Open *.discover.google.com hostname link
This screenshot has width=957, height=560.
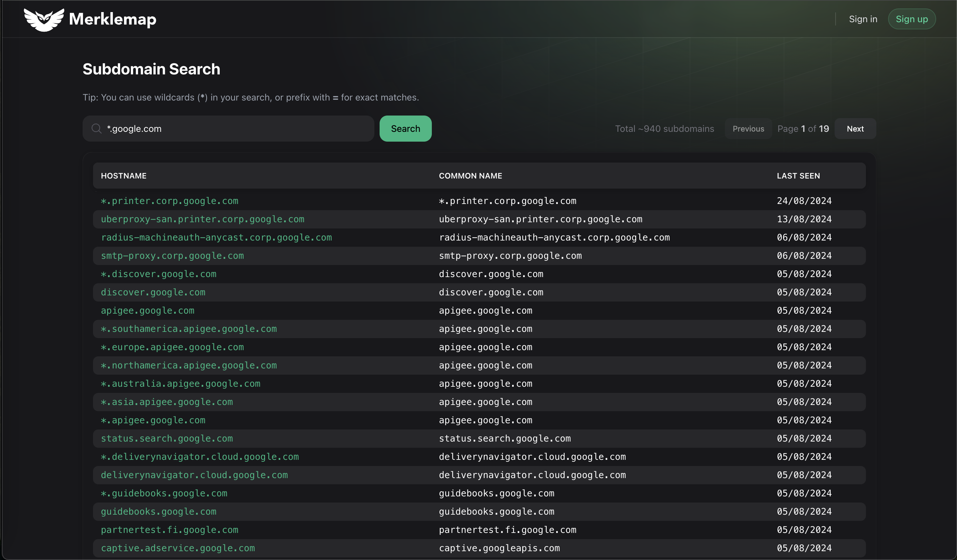click(158, 274)
